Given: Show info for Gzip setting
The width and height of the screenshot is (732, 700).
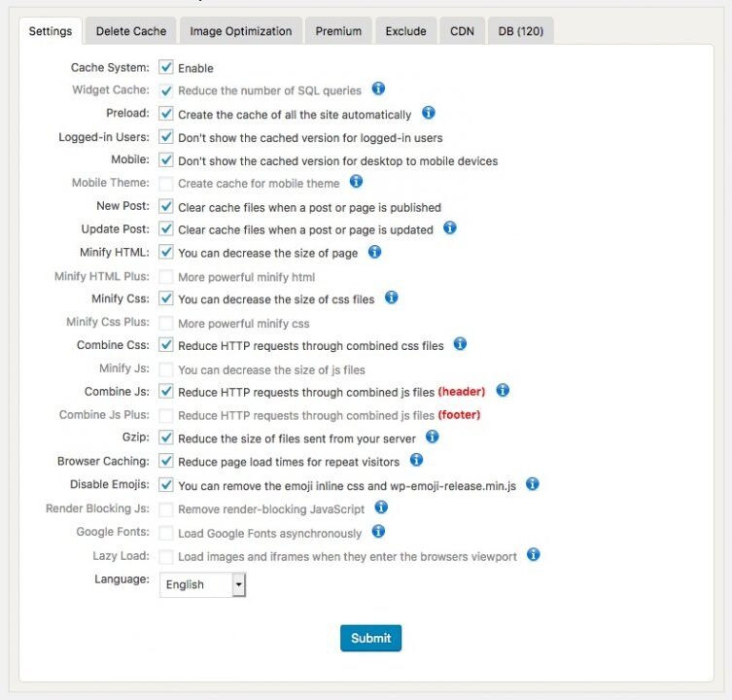Looking at the screenshot, I should 433,437.
